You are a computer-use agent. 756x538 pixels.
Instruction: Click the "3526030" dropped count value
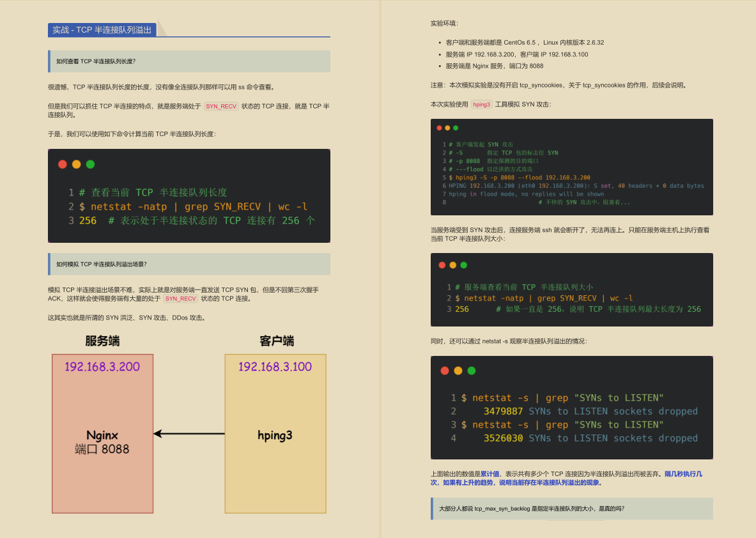pos(504,438)
